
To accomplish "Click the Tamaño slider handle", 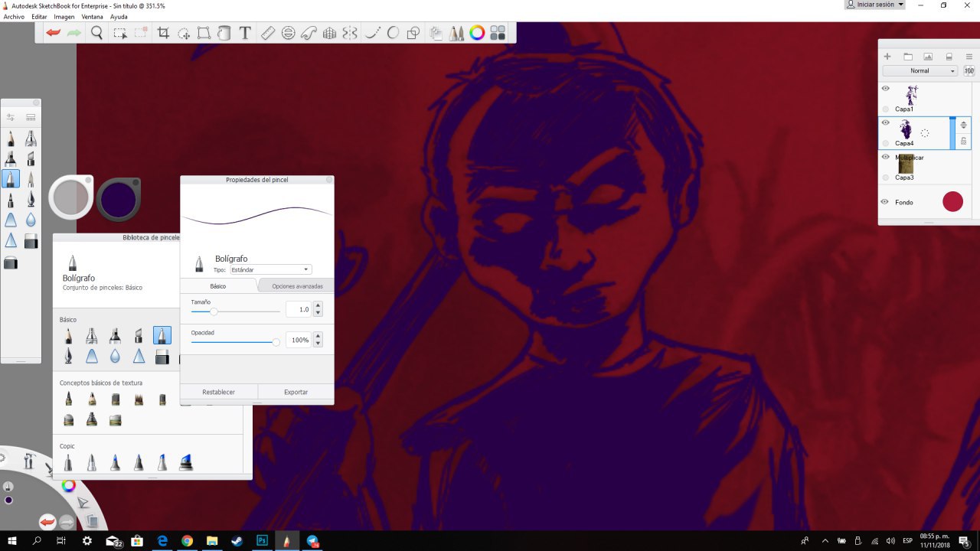I will coord(214,311).
